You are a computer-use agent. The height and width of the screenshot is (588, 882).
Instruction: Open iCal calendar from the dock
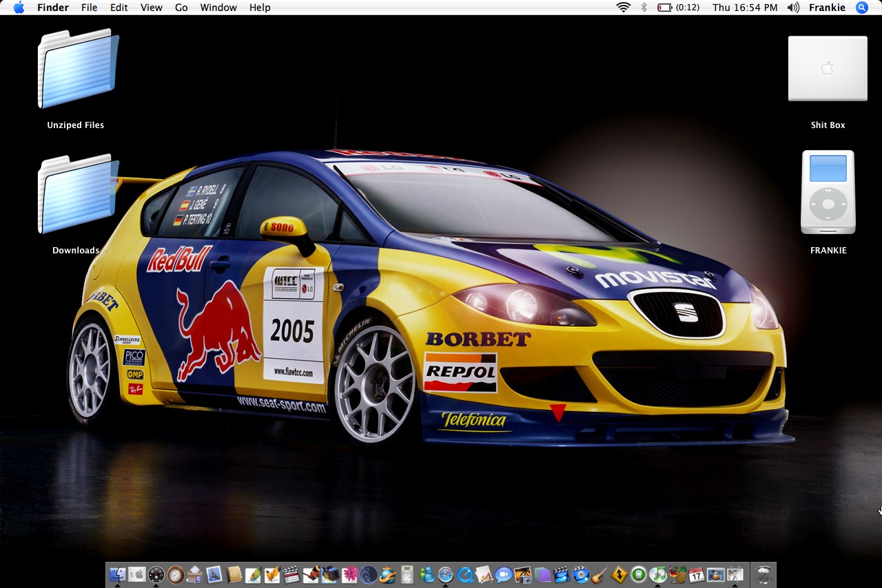[x=697, y=574]
